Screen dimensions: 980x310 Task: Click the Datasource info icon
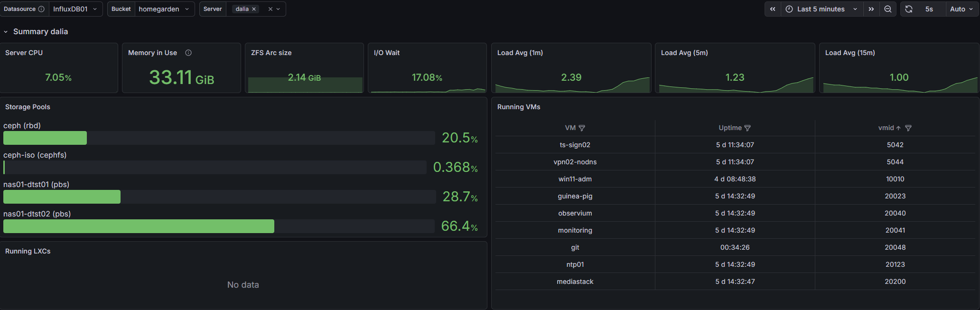click(41, 9)
